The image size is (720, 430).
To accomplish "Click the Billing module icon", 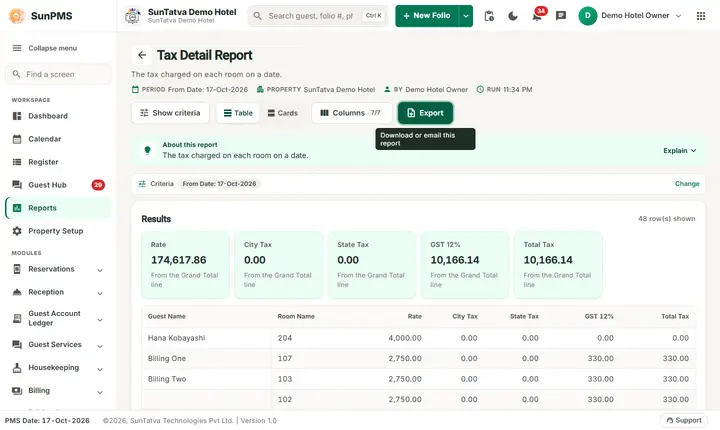I will pyautogui.click(x=17, y=390).
